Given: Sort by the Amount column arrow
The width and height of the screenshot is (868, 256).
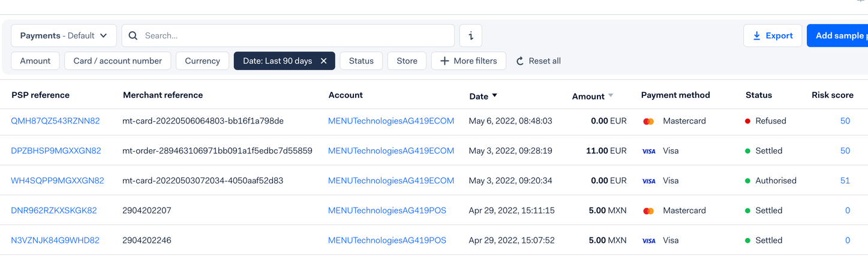Looking at the screenshot, I should click(x=611, y=95).
